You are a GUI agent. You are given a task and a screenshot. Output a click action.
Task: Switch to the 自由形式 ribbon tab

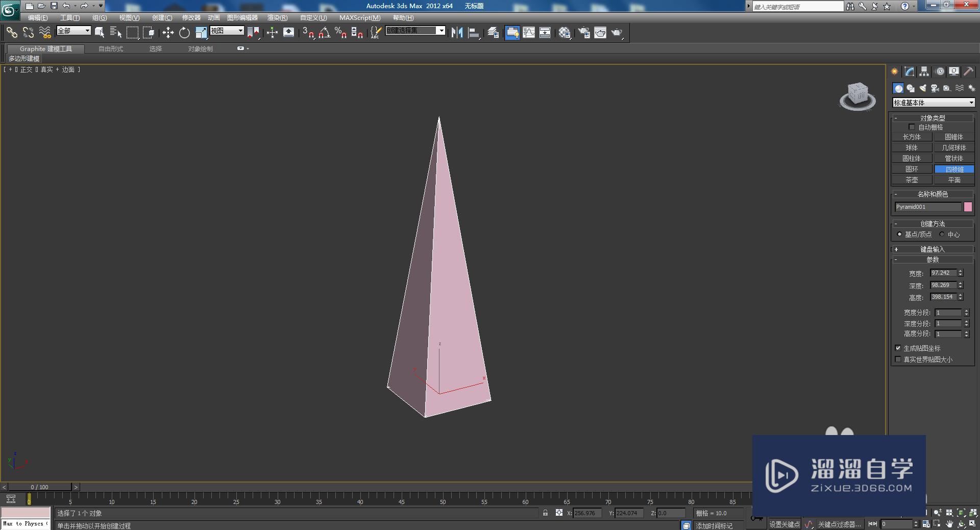click(111, 49)
